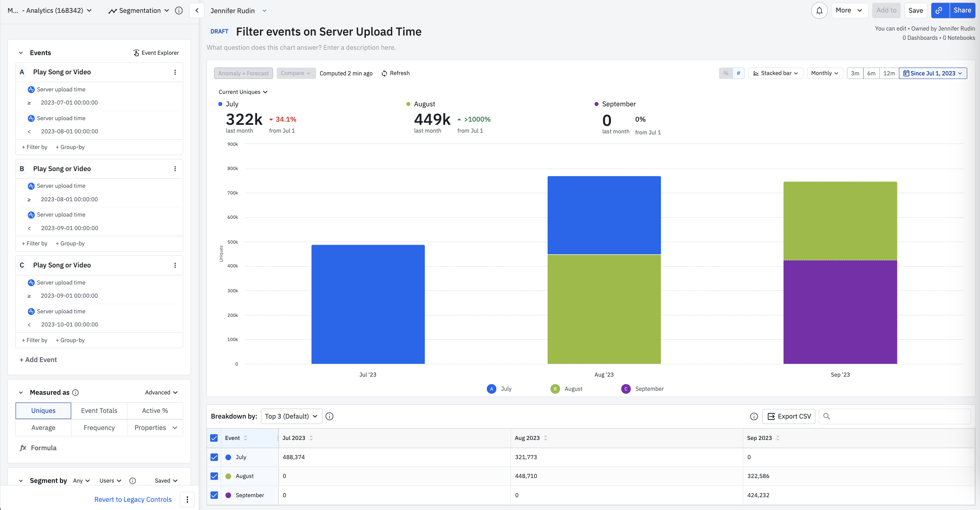Select the 6m date range
The height and width of the screenshot is (510, 980).
tap(871, 73)
